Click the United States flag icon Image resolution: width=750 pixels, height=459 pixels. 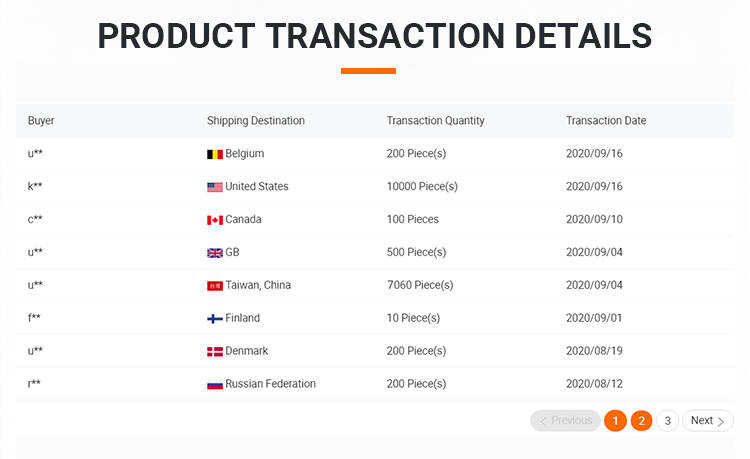[x=214, y=187]
